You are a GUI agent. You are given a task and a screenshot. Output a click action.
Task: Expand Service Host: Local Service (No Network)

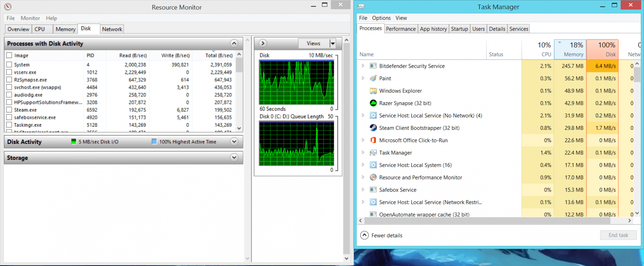point(363,116)
